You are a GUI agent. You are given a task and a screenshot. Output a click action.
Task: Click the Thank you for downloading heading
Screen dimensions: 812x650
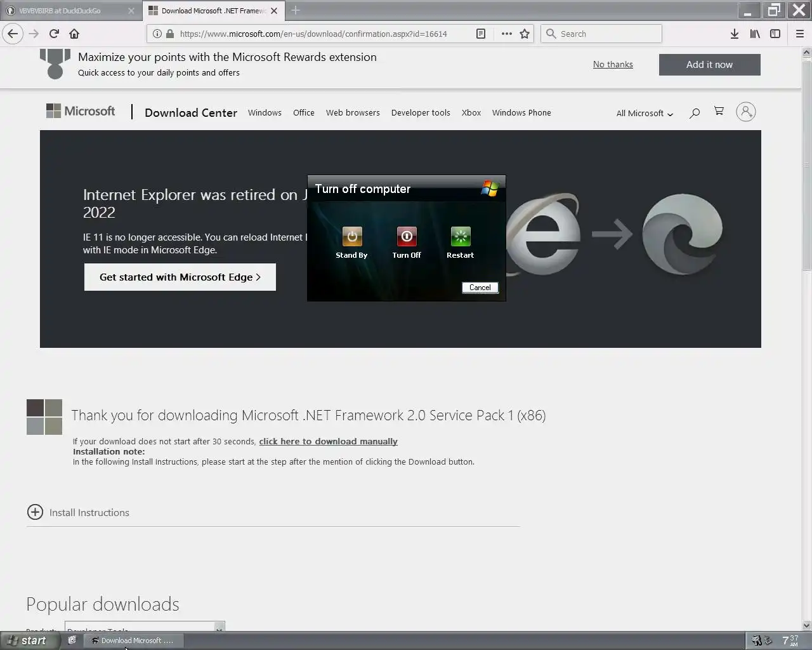tap(308, 415)
